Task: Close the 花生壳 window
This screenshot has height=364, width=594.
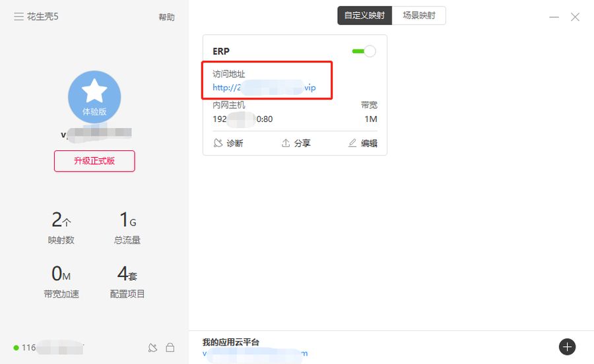Action: point(575,17)
